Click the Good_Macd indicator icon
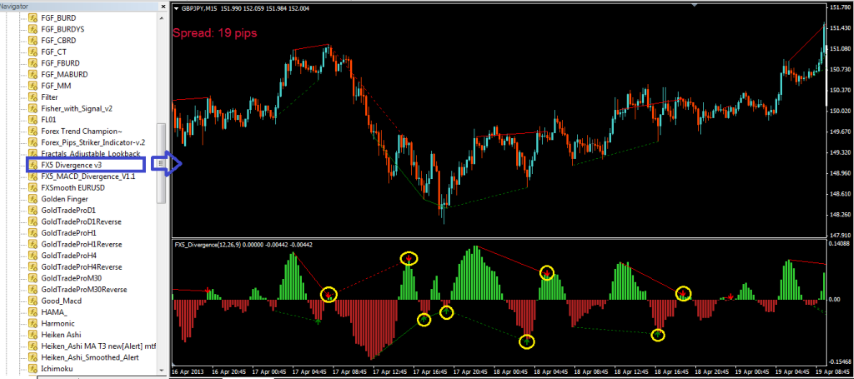854x379 pixels. (33, 301)
